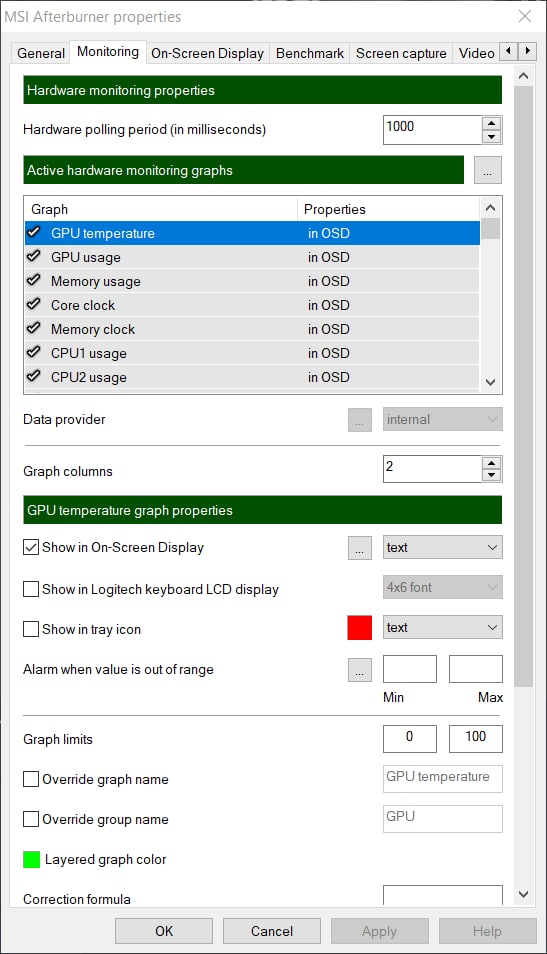The width and height of the screenshot is (547, 954).
Task: Select the CPU2 usage row
Action: click(252, 377)
